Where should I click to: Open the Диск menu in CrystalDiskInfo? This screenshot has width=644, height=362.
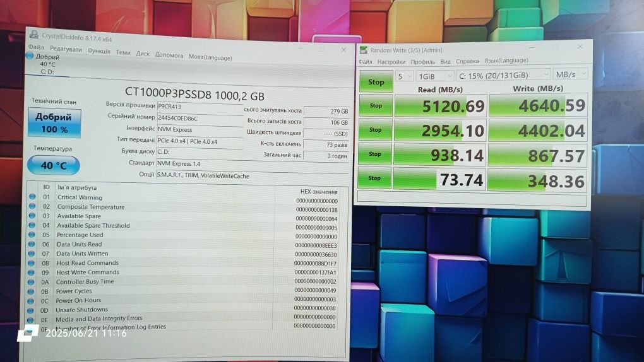pos(143,54)
